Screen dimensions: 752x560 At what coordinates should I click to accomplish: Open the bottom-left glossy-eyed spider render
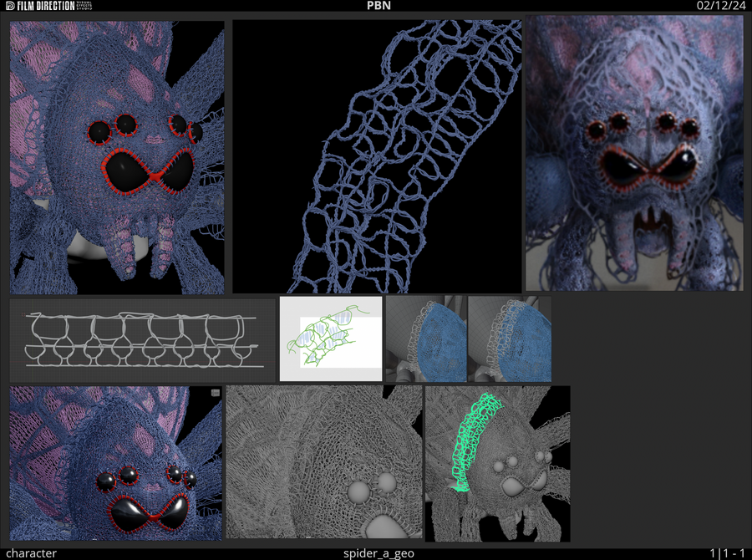(116, 464)
